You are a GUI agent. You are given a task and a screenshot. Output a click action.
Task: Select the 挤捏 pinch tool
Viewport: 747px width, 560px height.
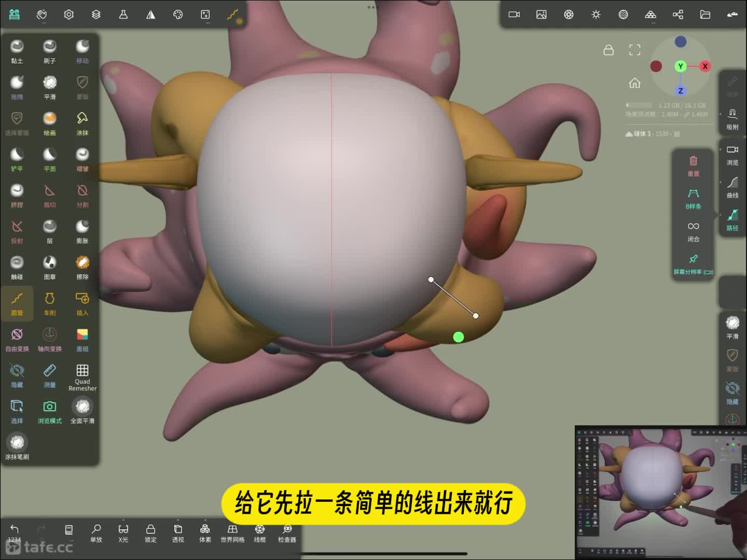coord(17,195)
